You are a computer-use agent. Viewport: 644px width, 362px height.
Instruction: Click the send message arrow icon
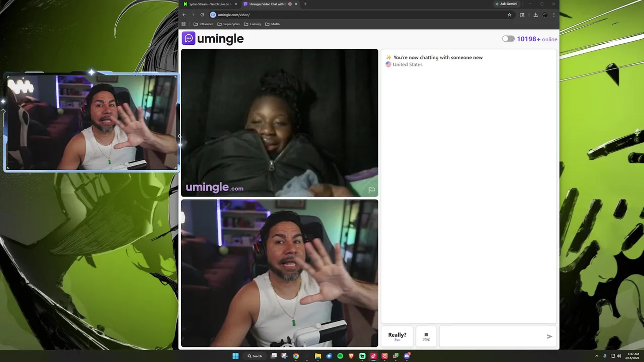(x=549, y=336)
